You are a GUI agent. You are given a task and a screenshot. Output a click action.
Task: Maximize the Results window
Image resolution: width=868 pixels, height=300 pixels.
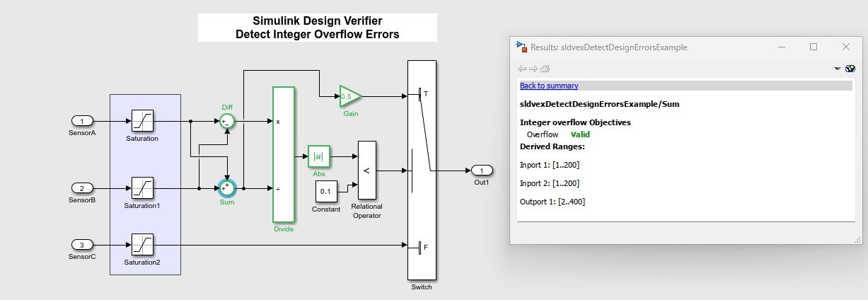[x=814, y=47]
